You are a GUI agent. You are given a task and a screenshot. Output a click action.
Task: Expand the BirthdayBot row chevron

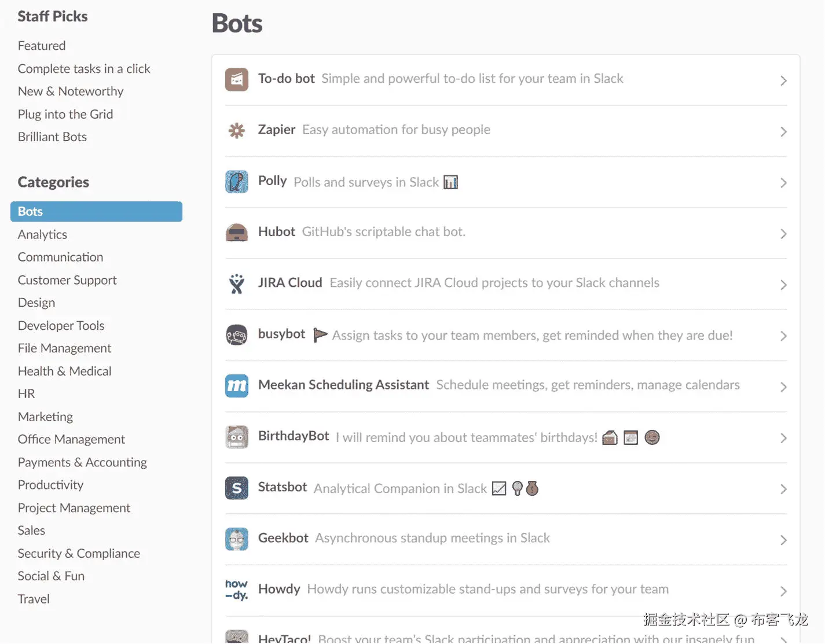tap(783, 438)
